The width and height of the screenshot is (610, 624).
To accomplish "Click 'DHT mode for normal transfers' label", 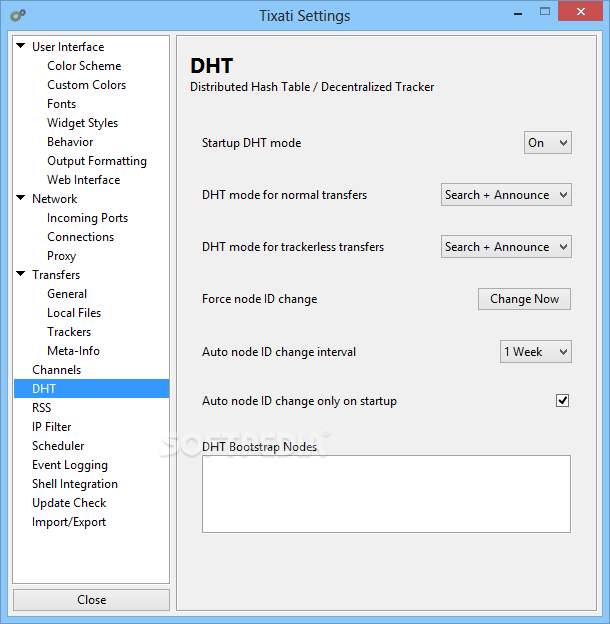I will [285, 195].
